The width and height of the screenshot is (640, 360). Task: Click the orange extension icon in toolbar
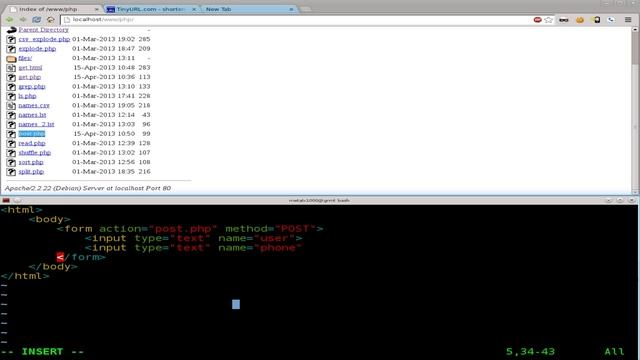pos(580,20)
